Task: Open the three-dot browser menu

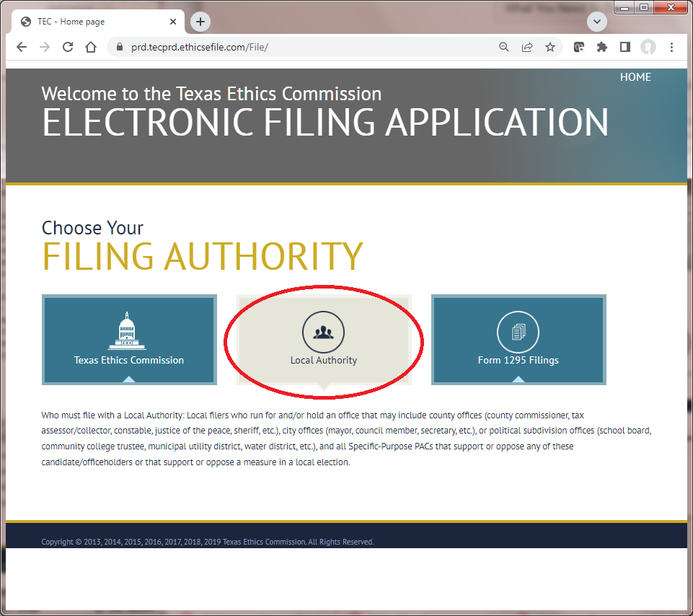Action: (x=671, y=46)
